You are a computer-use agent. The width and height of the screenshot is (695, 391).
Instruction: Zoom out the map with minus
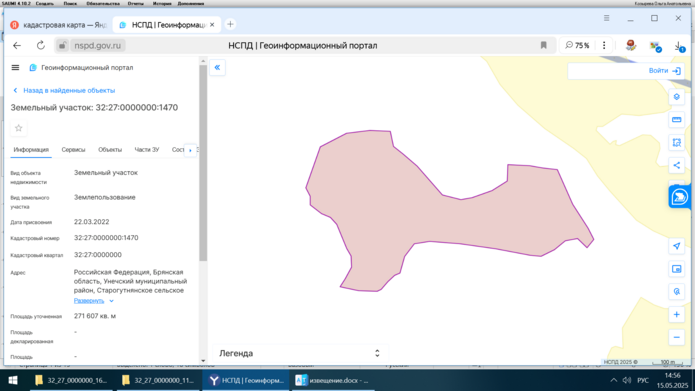click(x=676, y=337)
